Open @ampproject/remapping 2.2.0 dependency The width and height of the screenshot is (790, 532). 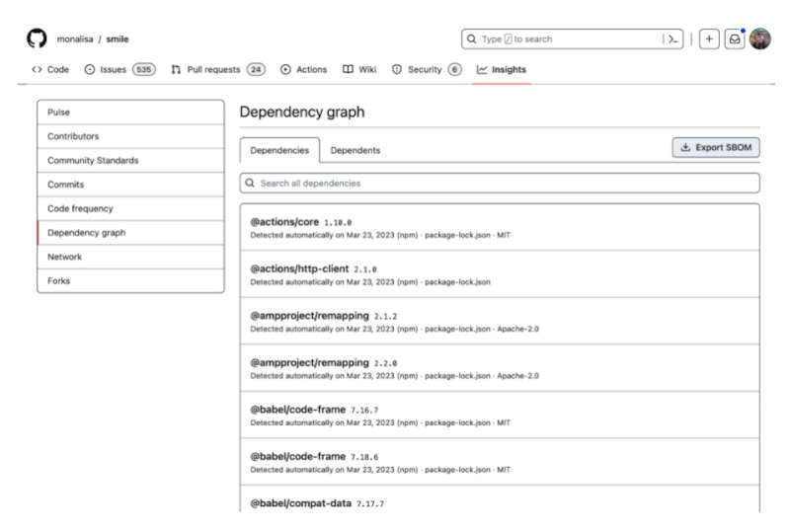(x=309, y=363)
